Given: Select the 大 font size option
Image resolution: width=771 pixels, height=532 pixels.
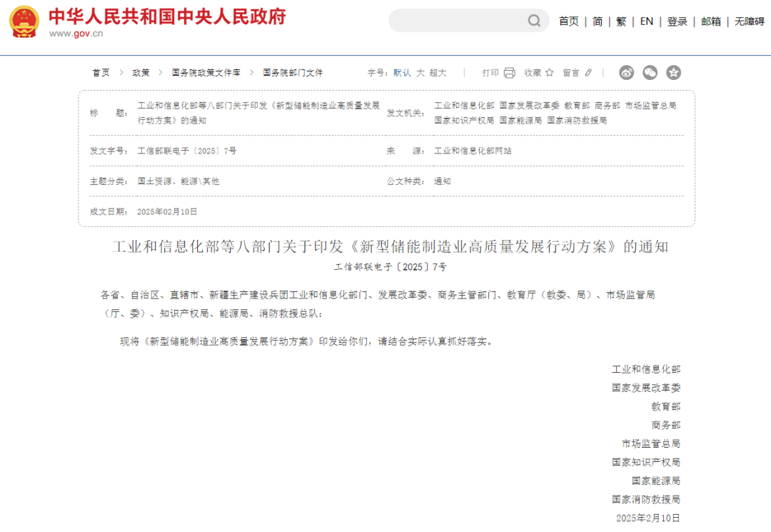Looking at the screenshot, I should point(421,72).
